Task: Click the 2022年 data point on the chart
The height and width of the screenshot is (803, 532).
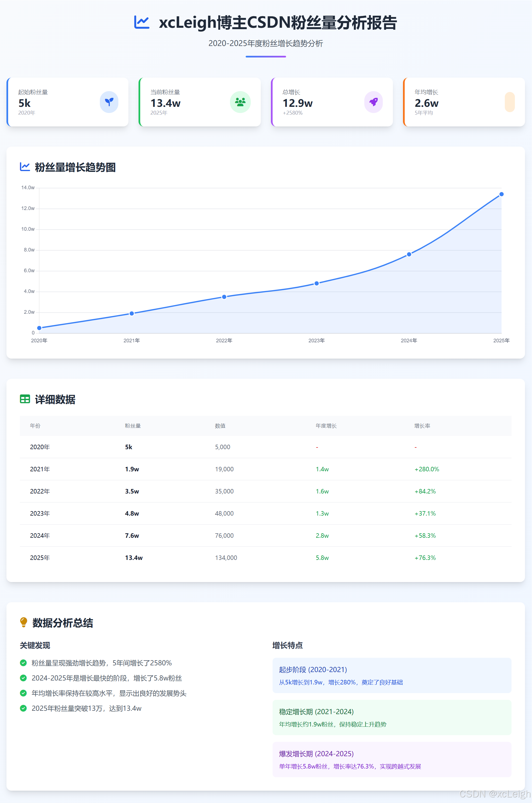Action: click(x=224, y=297)
